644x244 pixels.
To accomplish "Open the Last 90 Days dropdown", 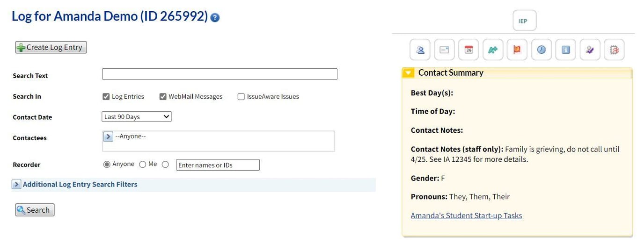I will (x=137, y=117).
